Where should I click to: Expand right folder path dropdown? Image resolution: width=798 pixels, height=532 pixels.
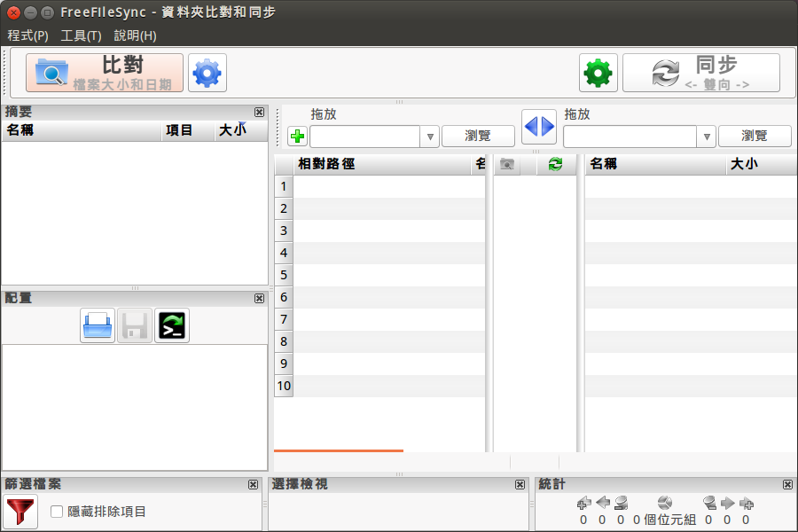707,137
